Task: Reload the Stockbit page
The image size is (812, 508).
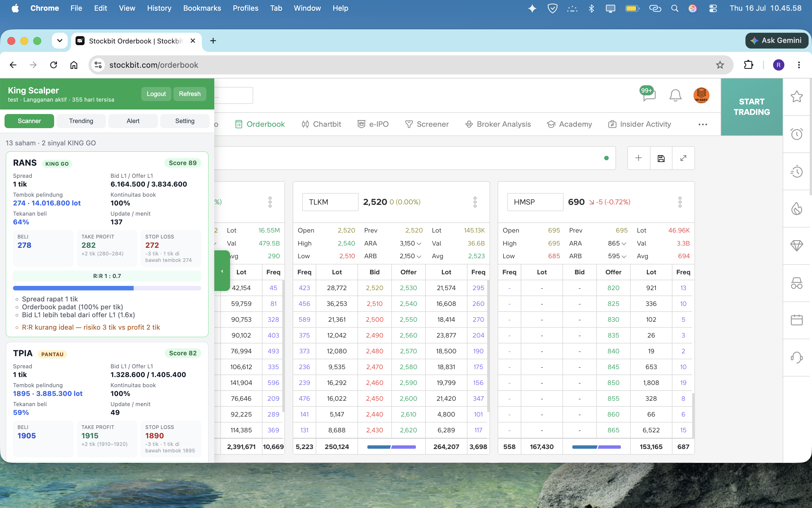Action: 54,65
